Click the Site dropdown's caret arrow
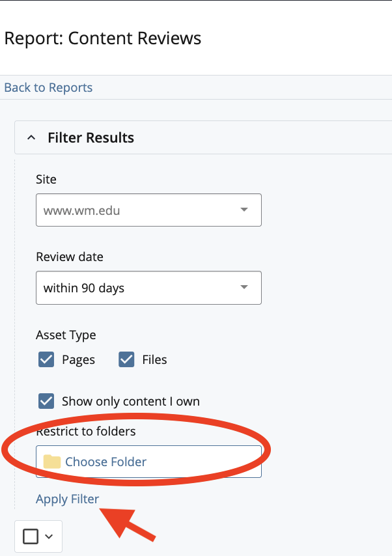 (x=244, y=210)
